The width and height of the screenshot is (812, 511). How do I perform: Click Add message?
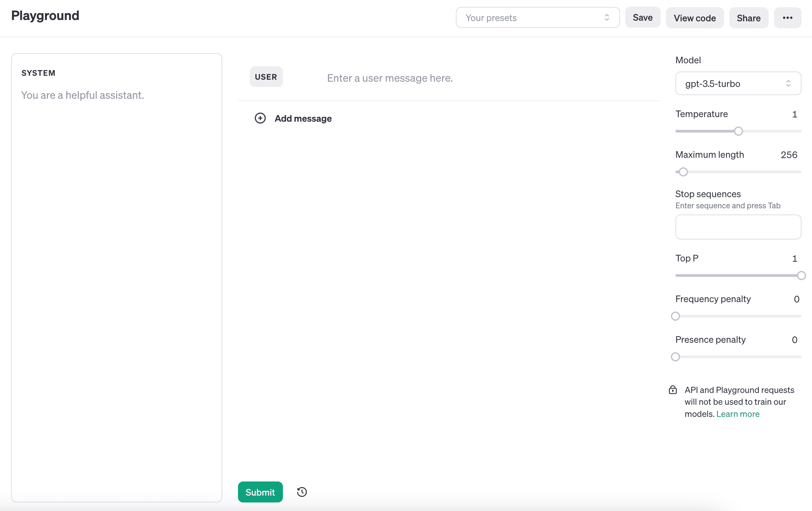click(303, 118)
